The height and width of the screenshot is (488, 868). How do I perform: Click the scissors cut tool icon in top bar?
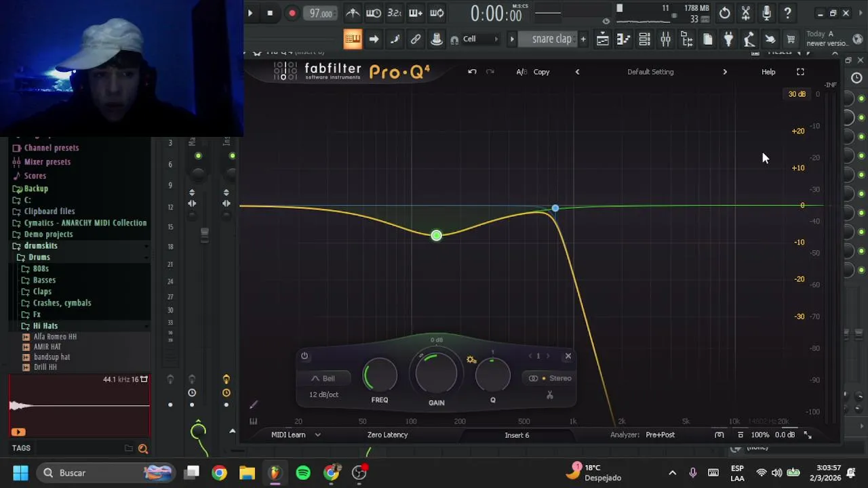coord(745,13)
